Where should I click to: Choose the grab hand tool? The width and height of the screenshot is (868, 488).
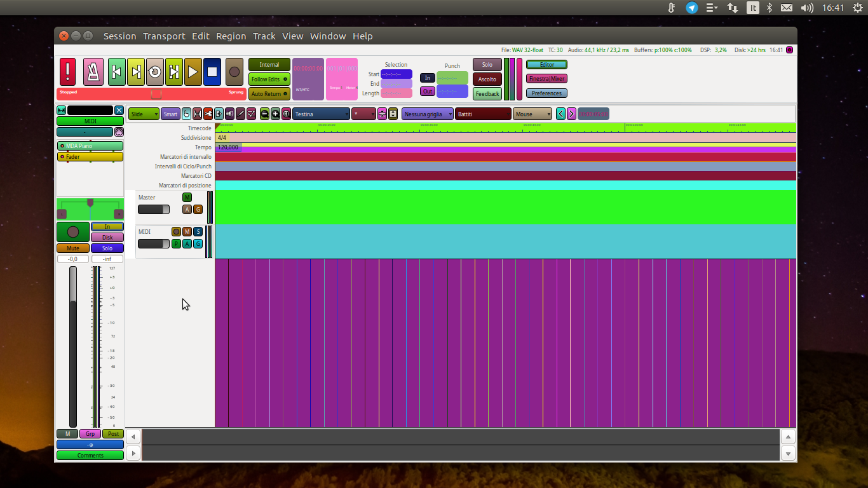tap(186, 114)
